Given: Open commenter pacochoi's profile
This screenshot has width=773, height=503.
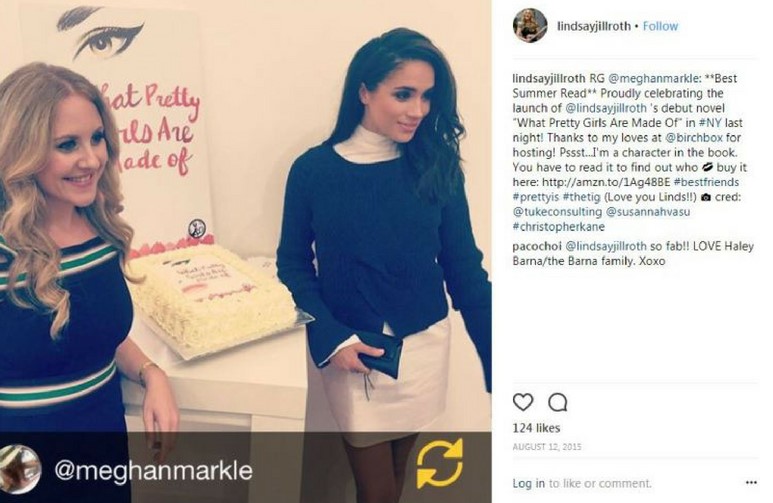Looking at the screenshot, I should [x=537, y=246].
